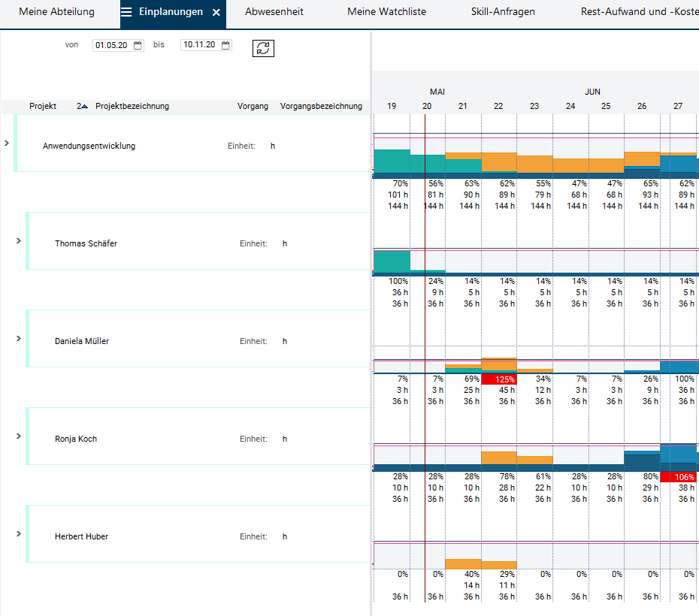Image resolution: width=699 pixels, height=616 pixels.
Task: Click the refresh button next to date range
Action: [x=263, y=48]
